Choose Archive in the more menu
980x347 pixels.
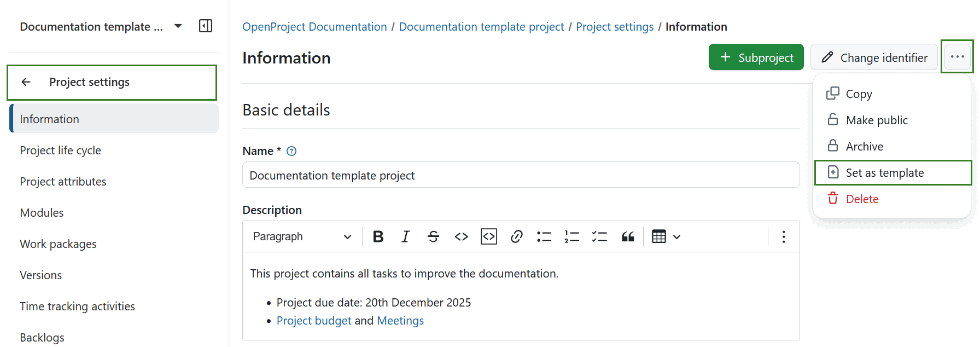(x=864, y=147)
